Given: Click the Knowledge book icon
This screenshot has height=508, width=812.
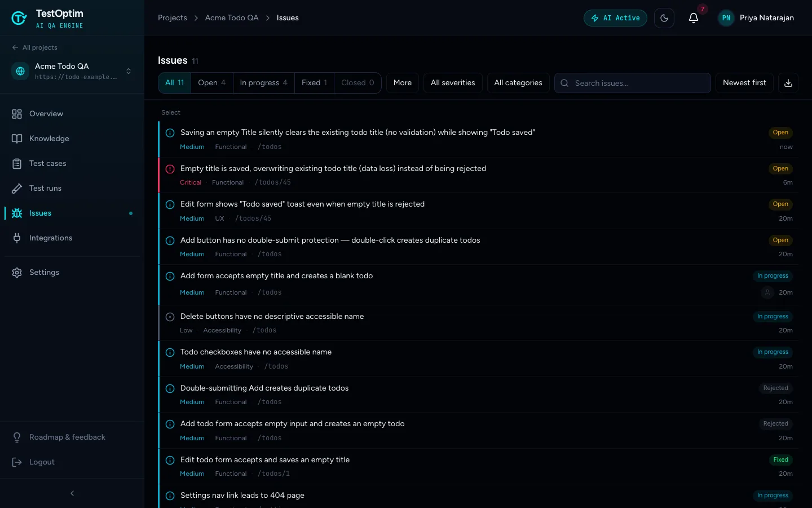Looking at the screenshot, I should (x=17, y=139).
